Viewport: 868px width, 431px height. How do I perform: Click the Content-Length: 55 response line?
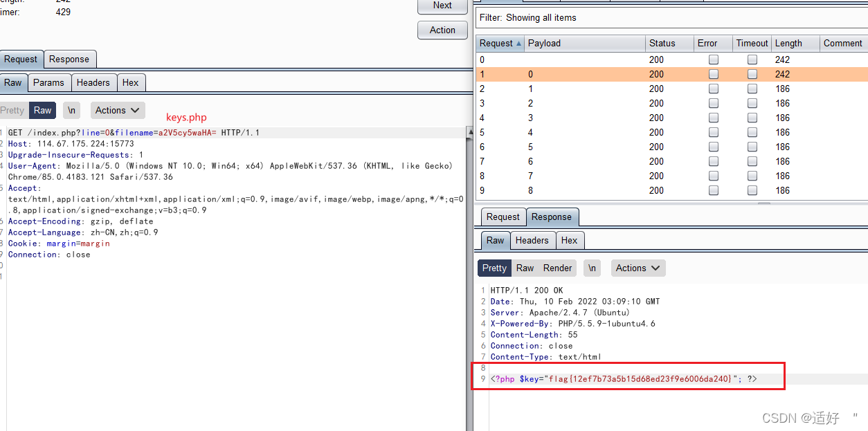[x=534, y=335]
